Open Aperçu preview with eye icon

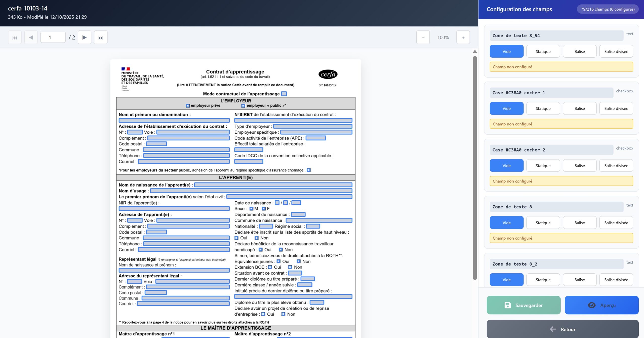601,305
